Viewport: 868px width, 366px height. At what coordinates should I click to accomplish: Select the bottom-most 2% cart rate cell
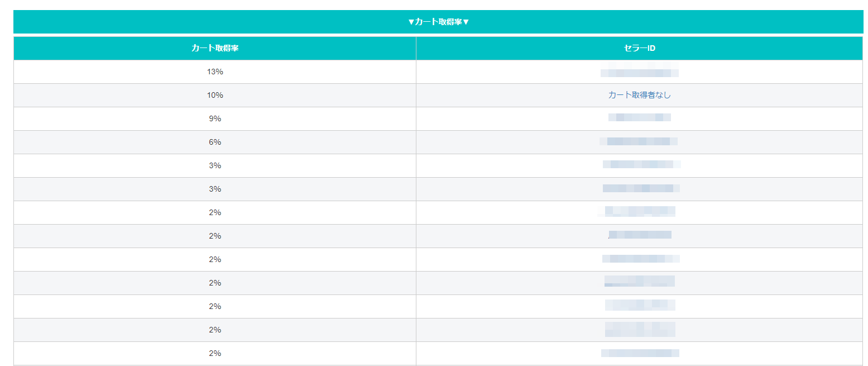click(215, 353)
